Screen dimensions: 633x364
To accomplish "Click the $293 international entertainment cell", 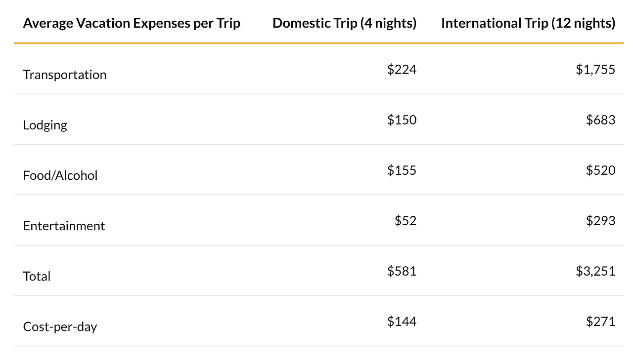I will point(600,221).
